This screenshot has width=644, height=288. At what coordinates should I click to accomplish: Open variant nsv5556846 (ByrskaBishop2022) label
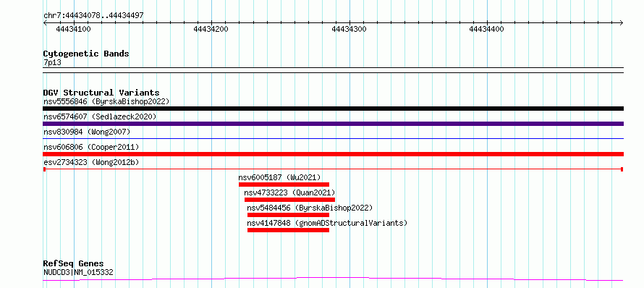(106, 101)
